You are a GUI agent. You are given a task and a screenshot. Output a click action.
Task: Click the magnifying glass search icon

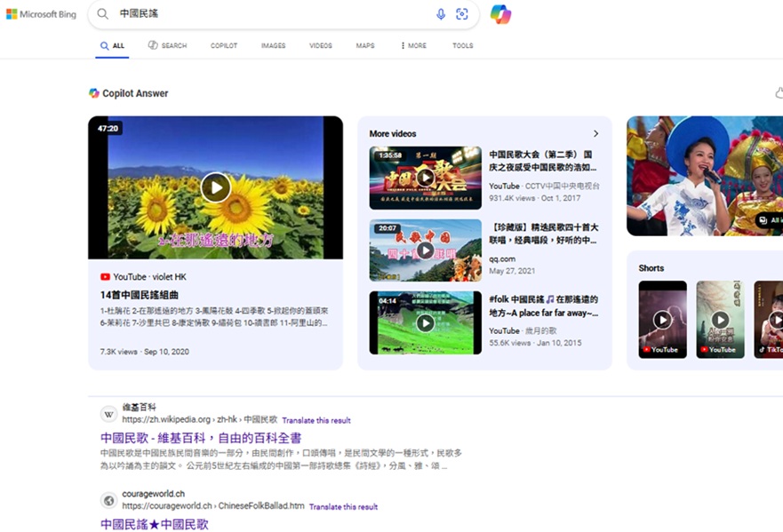[103, 14]
